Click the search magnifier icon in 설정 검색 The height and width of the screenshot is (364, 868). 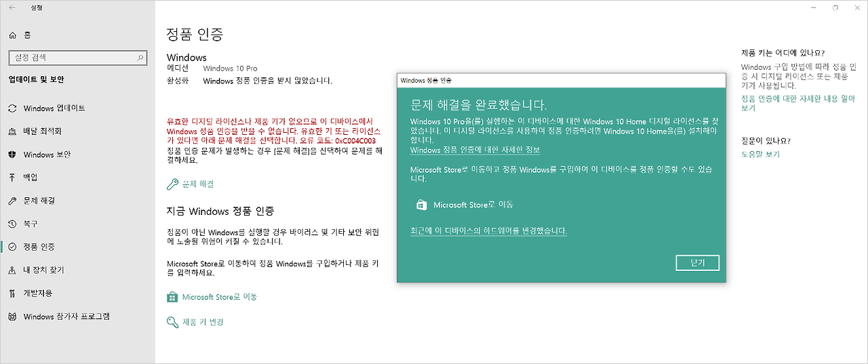140,58
